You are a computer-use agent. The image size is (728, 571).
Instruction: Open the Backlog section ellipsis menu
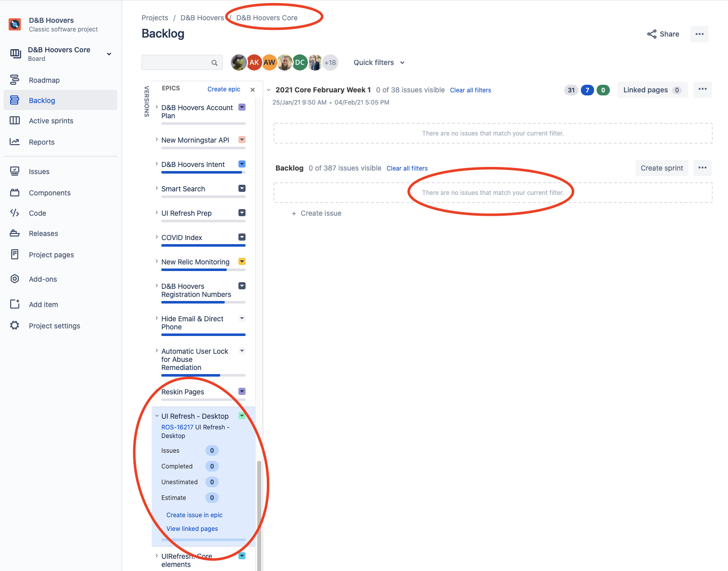(x=703, y=167)
